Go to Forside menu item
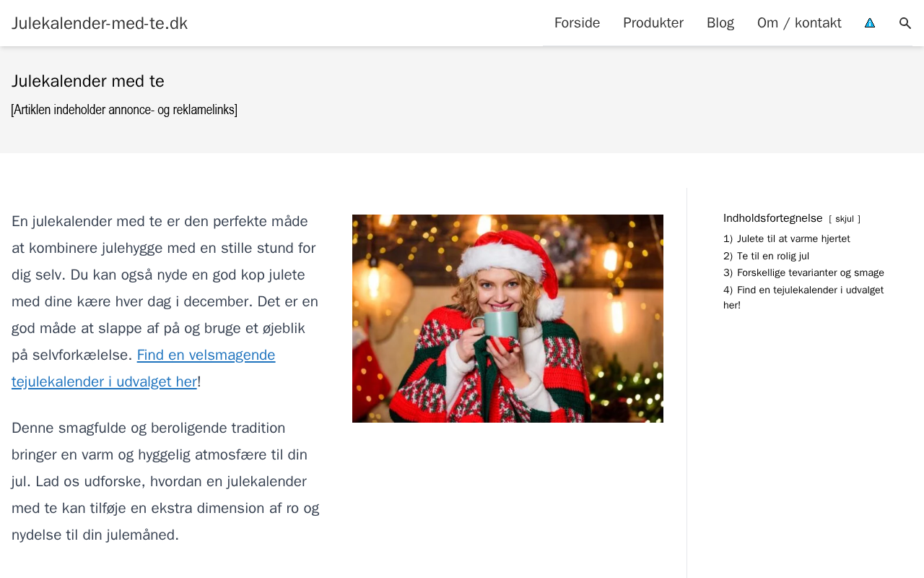 point(577,23)
